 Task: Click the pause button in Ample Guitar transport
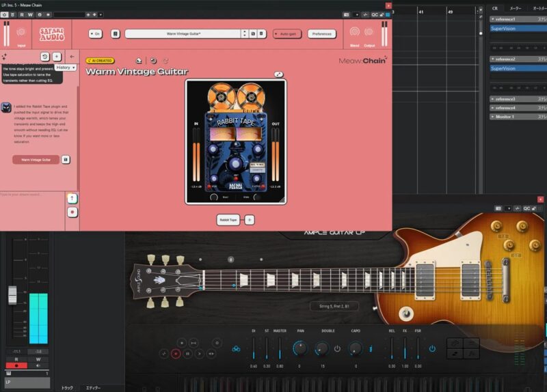tap(187, 354)
